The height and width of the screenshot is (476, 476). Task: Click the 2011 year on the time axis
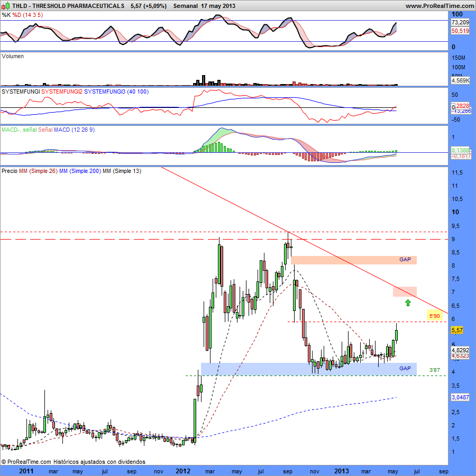26,471
